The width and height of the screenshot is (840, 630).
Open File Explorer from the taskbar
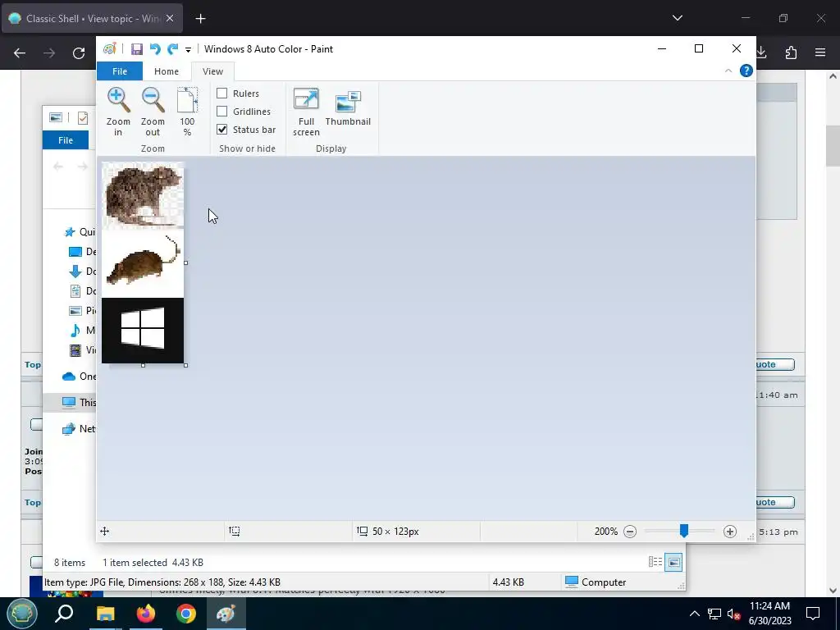105,614
